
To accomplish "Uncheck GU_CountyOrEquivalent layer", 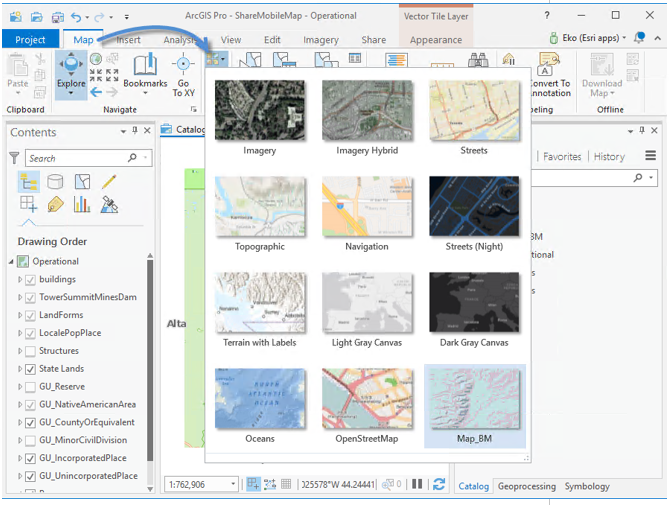I will (x=30, y=423).
